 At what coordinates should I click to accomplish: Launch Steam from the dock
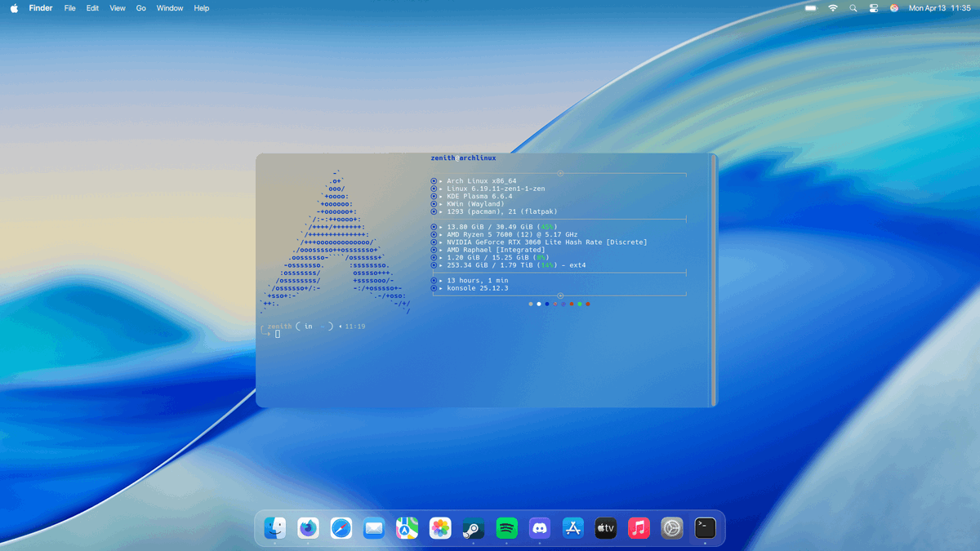pos(474,528)
